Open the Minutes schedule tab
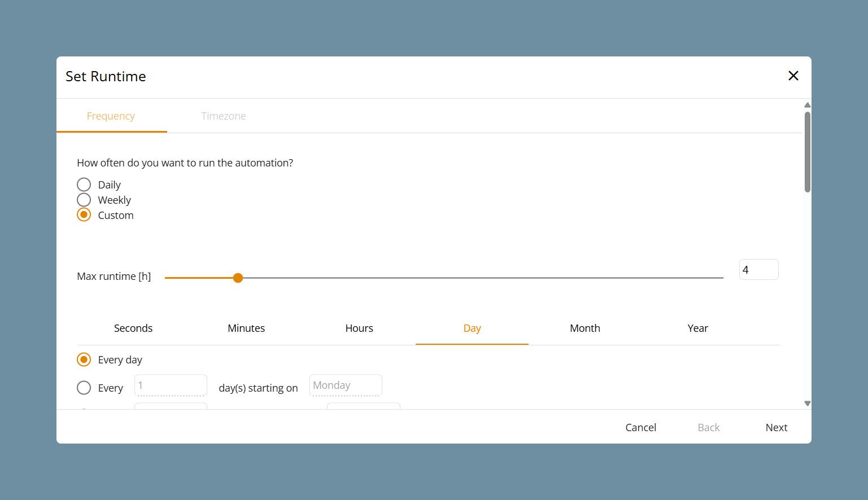868x500 pixels. (246, 328)
